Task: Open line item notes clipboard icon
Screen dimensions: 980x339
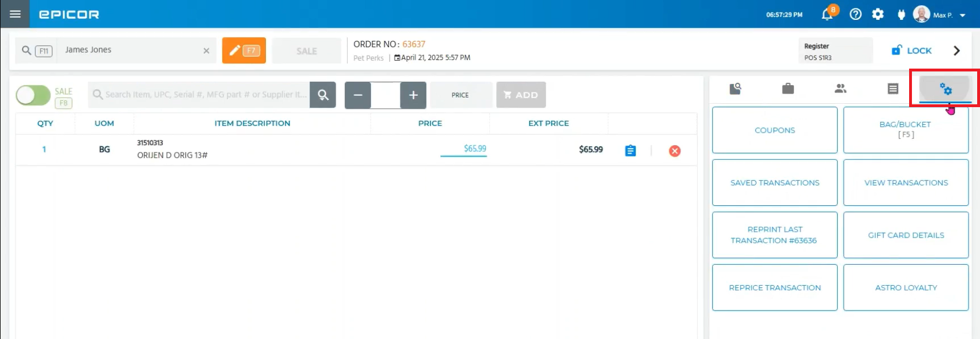Action: pos(630,151)
